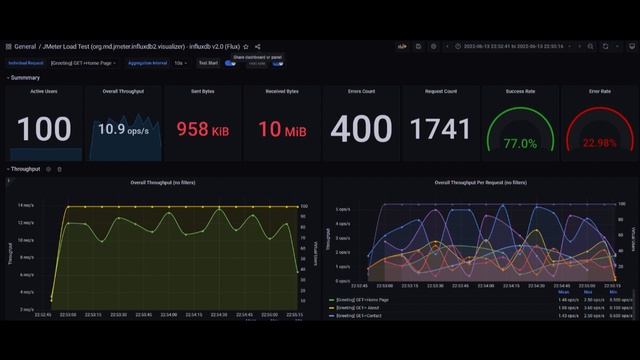Image resolution: width=640 pixels, height=360 pixels.
Task: Open Request Count panel title
Action: [441, 91]
